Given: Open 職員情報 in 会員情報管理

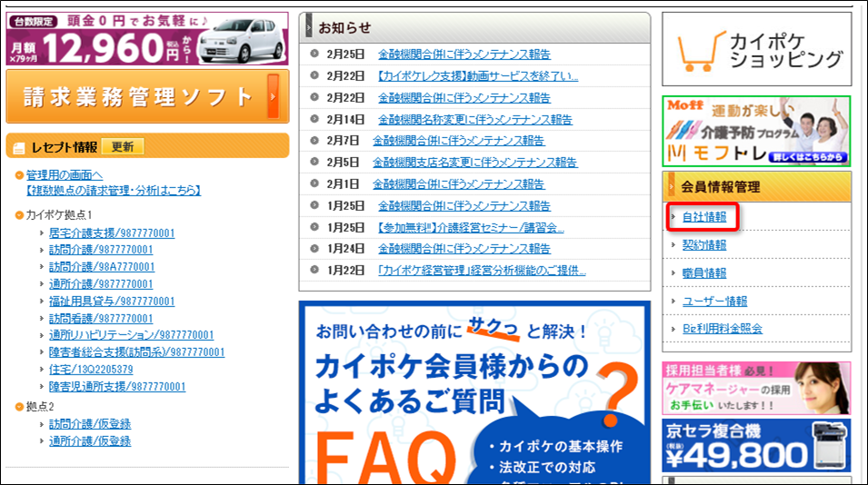Looking at the screenshot, I should pyautogui.click(x=704, y=272).
